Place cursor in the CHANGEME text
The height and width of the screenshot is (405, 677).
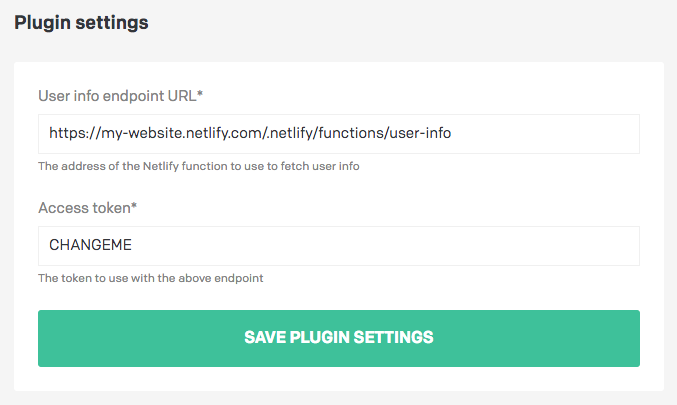90,246
